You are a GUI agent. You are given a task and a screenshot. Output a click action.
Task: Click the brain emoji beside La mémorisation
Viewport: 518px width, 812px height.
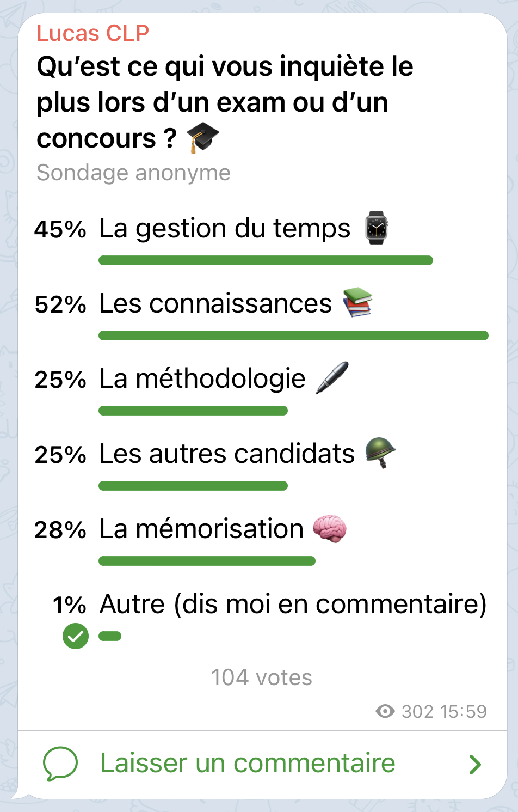(x=330, y=528)
